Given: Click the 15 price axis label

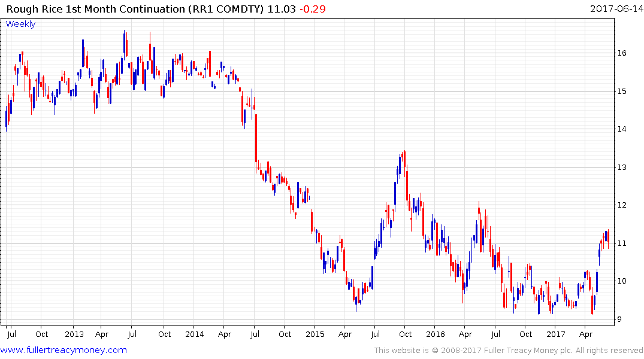Looking at the screenshot, I should point(621,91).
